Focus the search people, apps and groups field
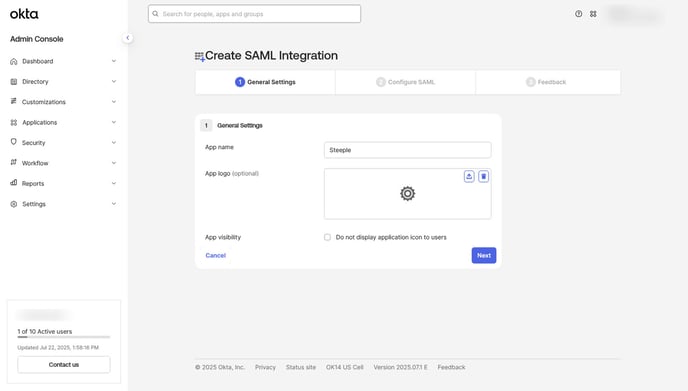This screenshot has height=391, width=688. 254,14
